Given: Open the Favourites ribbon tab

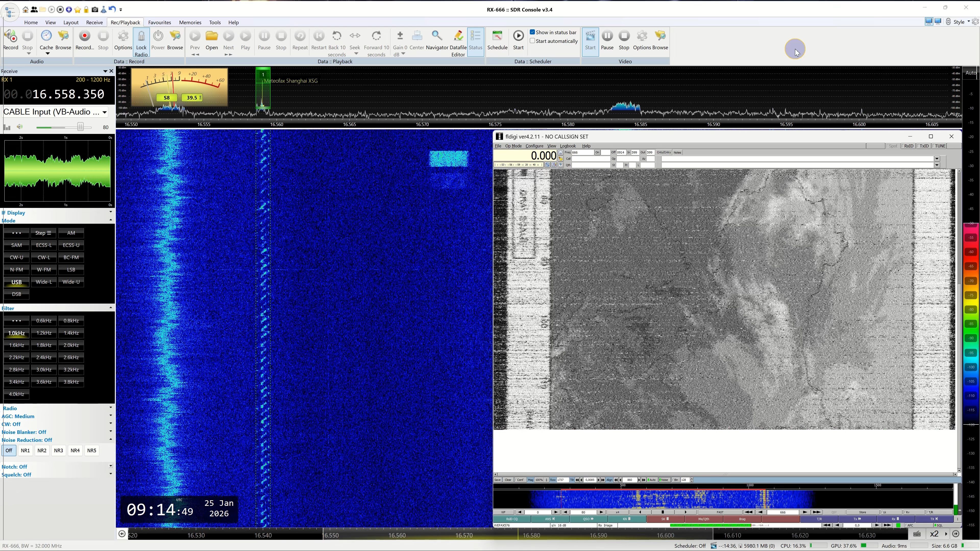Looking at the screenshot, I should (160, 22).
